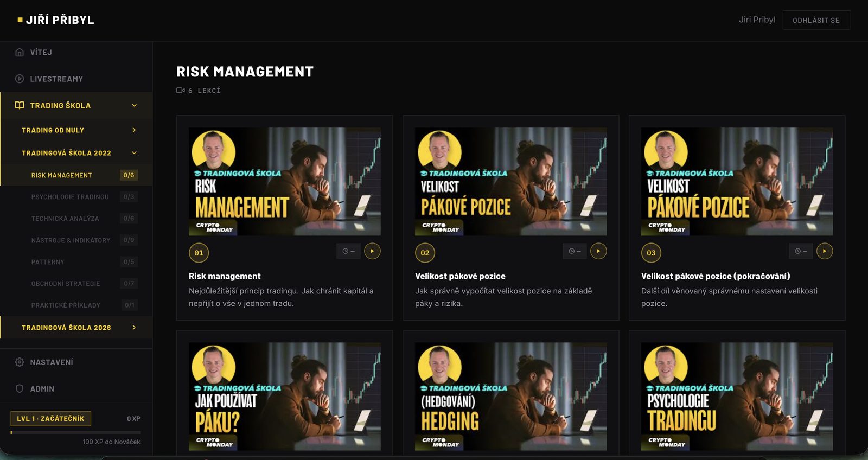Click the LVL 1 · Začátečník level badge
This screenshot has width=868, height=460.
[x=50, y=419]
